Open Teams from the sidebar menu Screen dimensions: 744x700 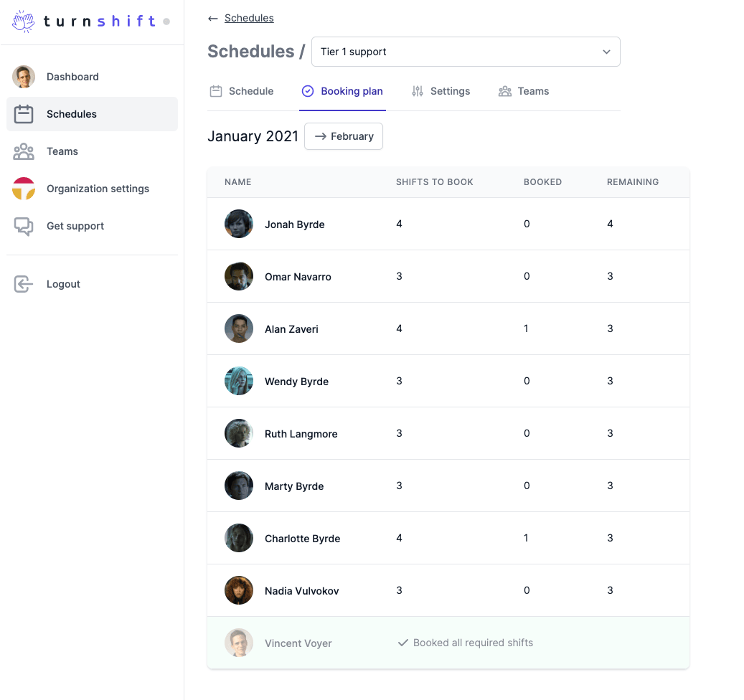[92, 152]
